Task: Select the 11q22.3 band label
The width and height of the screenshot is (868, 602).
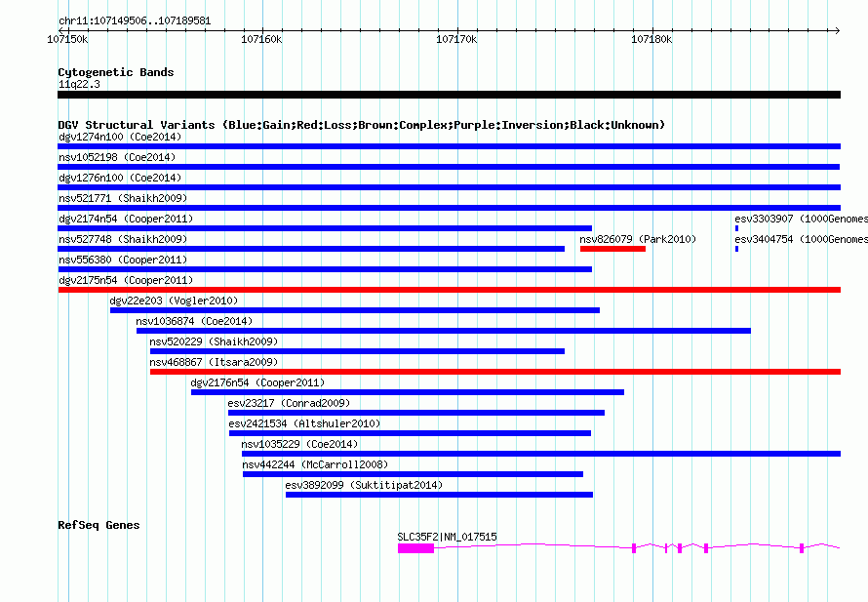Action: coord(79,84)
